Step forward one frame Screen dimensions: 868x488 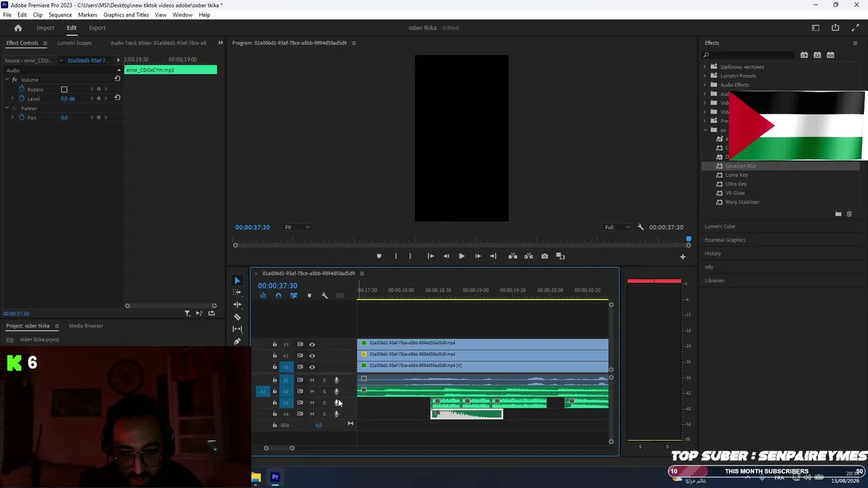477,256
